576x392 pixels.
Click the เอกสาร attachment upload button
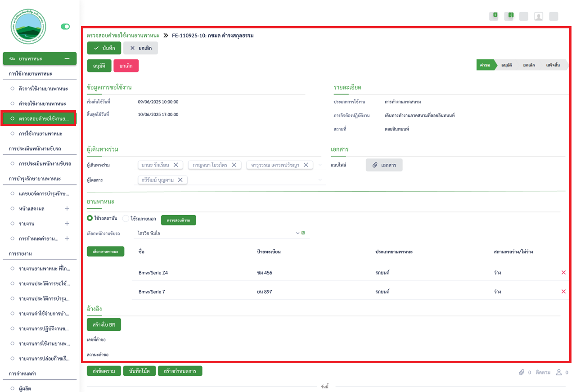tap(384, 165)
